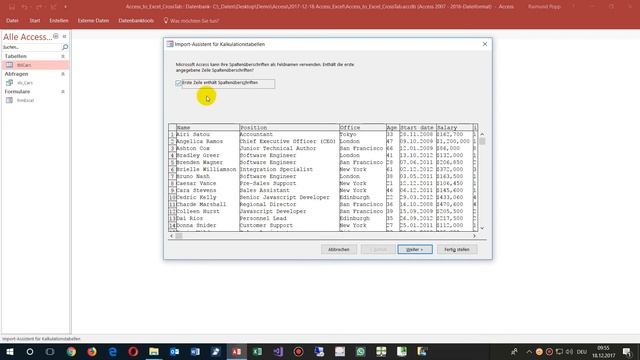Click the Fertig stellen button

click(457, 249)
